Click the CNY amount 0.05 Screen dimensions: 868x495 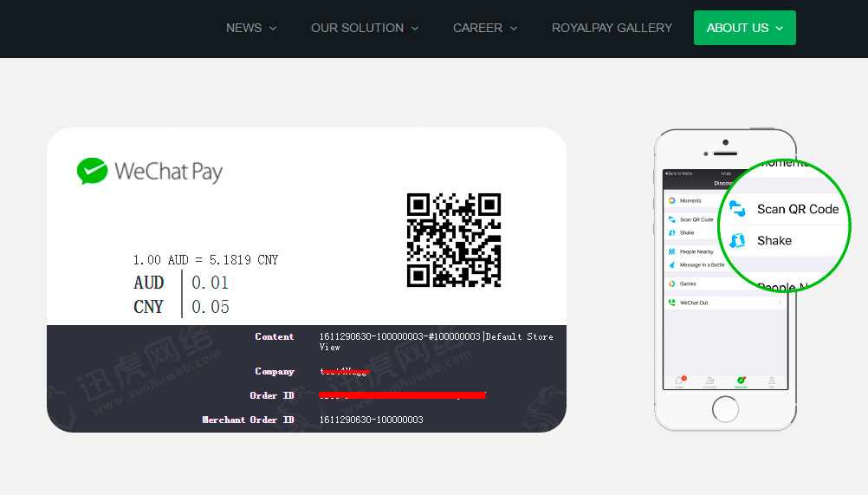tap(211, 307)
